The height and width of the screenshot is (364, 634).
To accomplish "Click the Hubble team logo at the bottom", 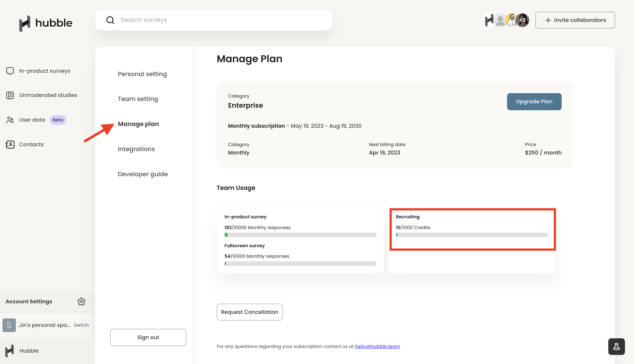I will pyautogui.click(x=9, y=351).
